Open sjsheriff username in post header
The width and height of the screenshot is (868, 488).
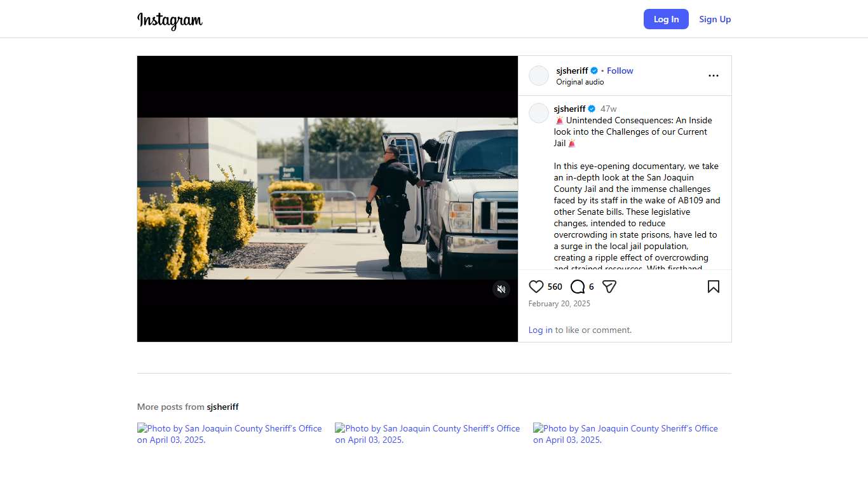tap(572, 71)
